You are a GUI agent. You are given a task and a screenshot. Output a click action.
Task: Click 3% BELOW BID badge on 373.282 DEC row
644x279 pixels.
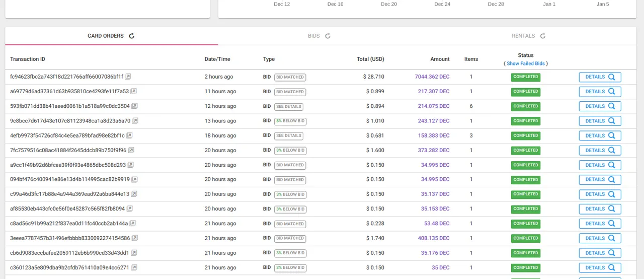tap(290, 150)
